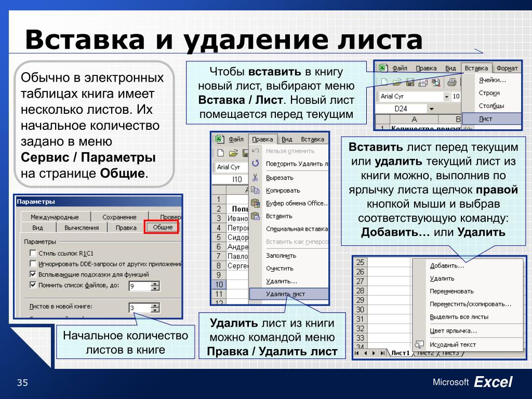
Task: Open Сохранение tab in Параметры
Action: [x=119, y=217]
